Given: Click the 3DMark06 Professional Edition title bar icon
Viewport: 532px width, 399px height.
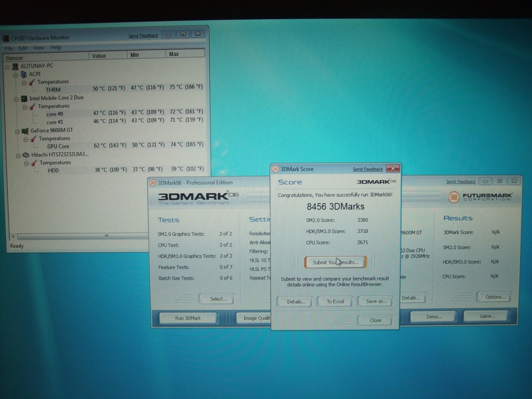Looking at the screenshot, I should 153,183.
